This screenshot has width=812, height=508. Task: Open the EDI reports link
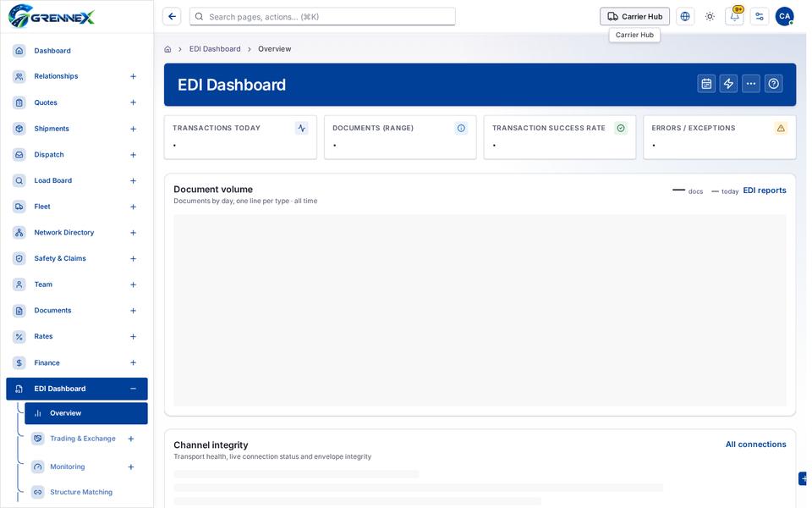[x=765, y=190]
